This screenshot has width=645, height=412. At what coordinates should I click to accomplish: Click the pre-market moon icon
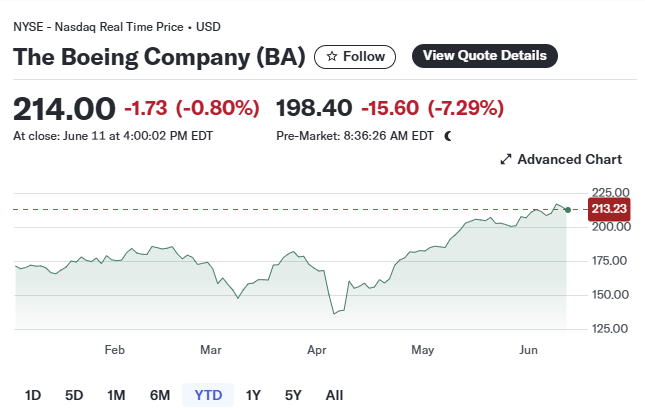click(x=448, y=135)
